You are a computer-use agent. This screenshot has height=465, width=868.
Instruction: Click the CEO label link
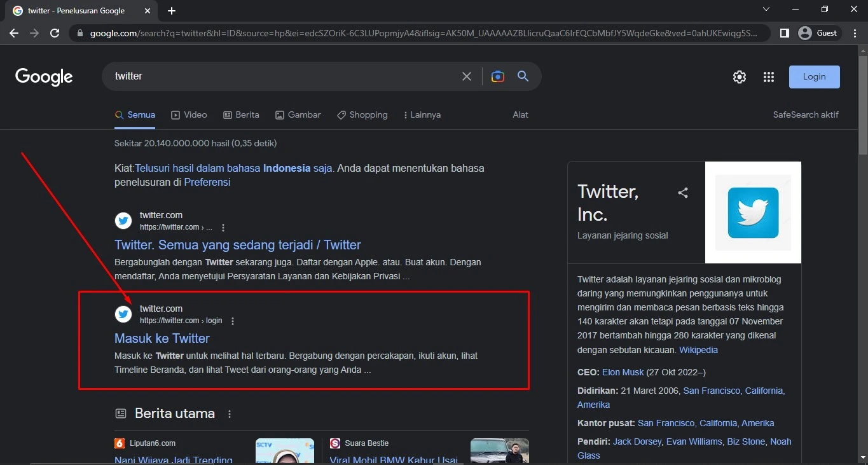click(588, 372)
